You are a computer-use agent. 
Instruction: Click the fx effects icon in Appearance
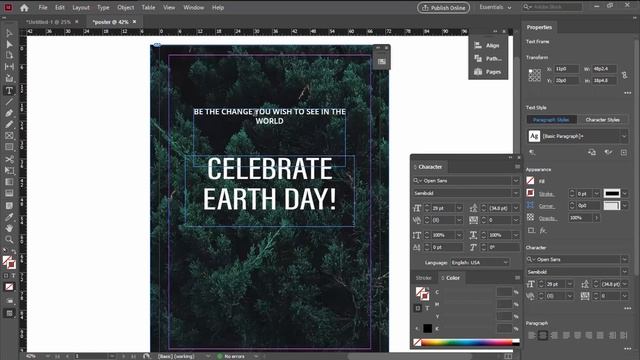(543, 231)
